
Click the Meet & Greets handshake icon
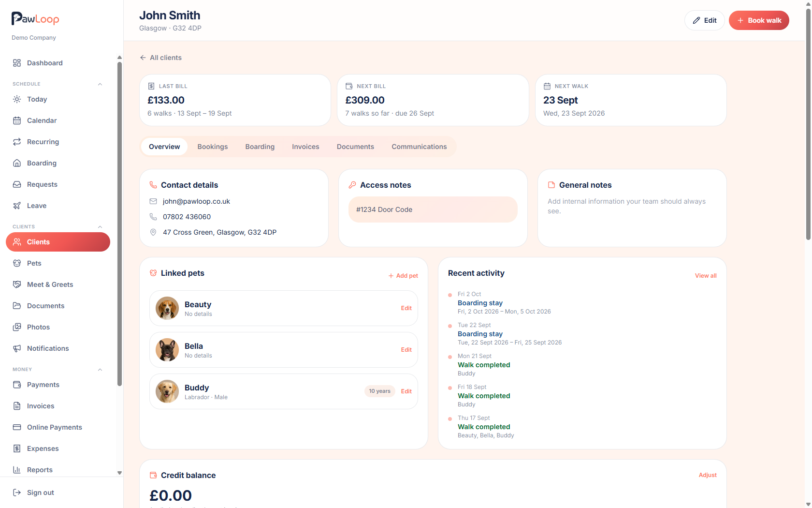point(17,284)
